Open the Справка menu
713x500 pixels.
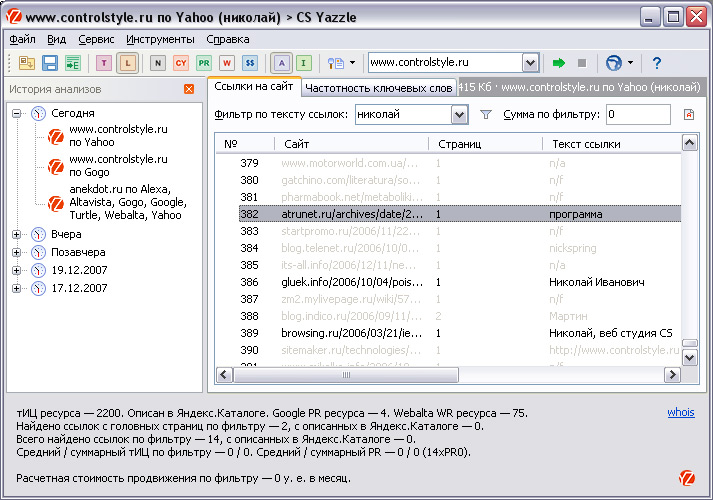point(228,39)
